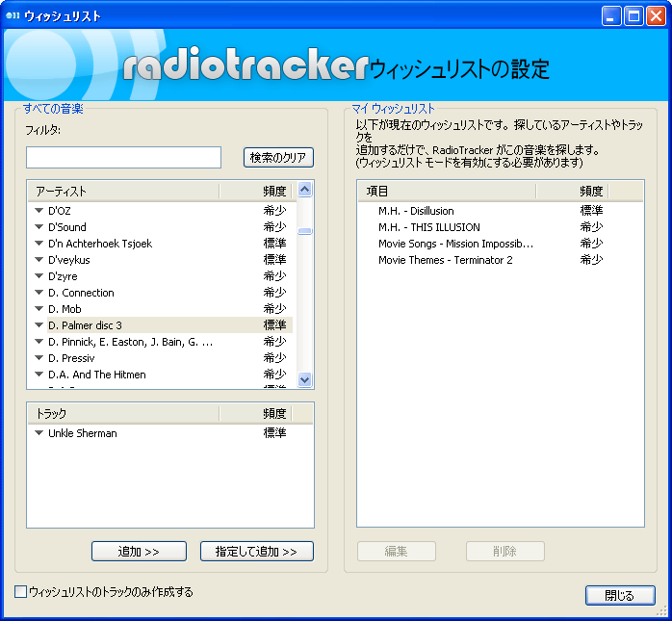Viewport: 672px width, 621px height.
Task: Click the 編集 button
Action: coord(397,551)
